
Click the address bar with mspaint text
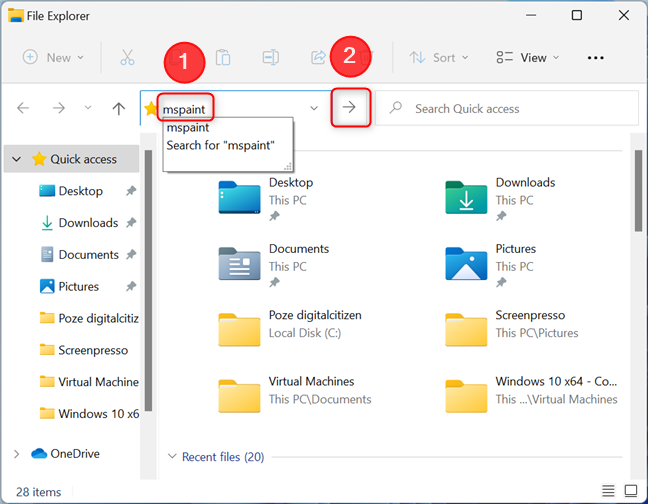pyautogui.click(x=236, y=109)
